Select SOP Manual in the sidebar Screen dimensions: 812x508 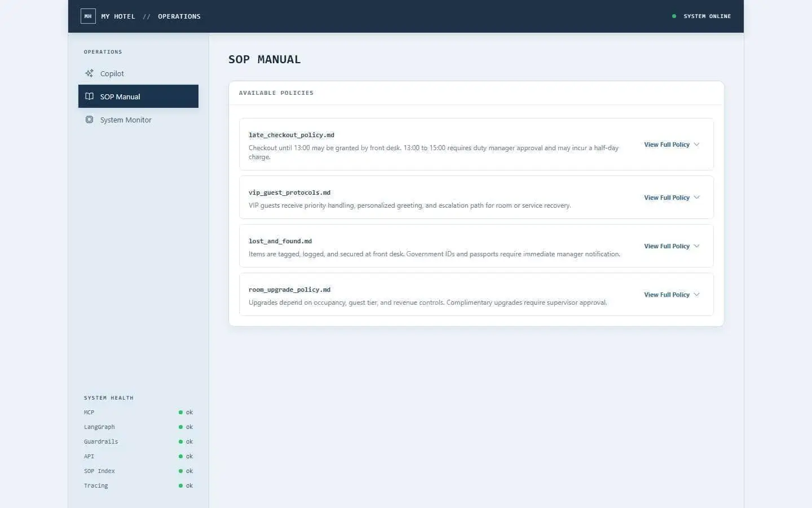pyautogui.click(x=138, y=97)
